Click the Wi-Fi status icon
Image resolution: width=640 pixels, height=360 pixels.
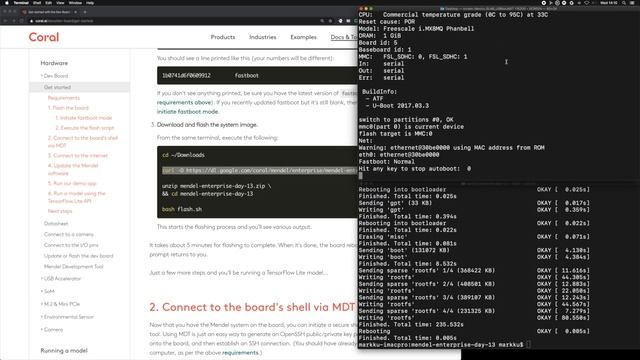pyautogui.click(x=587, y=3)
